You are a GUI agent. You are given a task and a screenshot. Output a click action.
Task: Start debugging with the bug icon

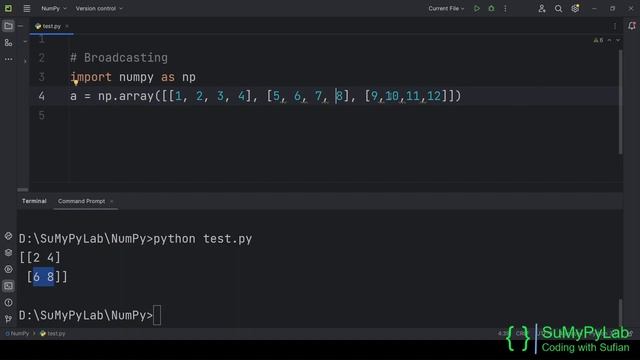(x=491, y=8)
